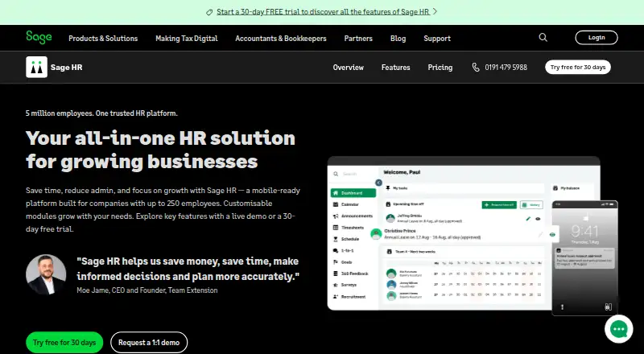Open the site search magnifier icon
The image size is (644, 354).
543,38
